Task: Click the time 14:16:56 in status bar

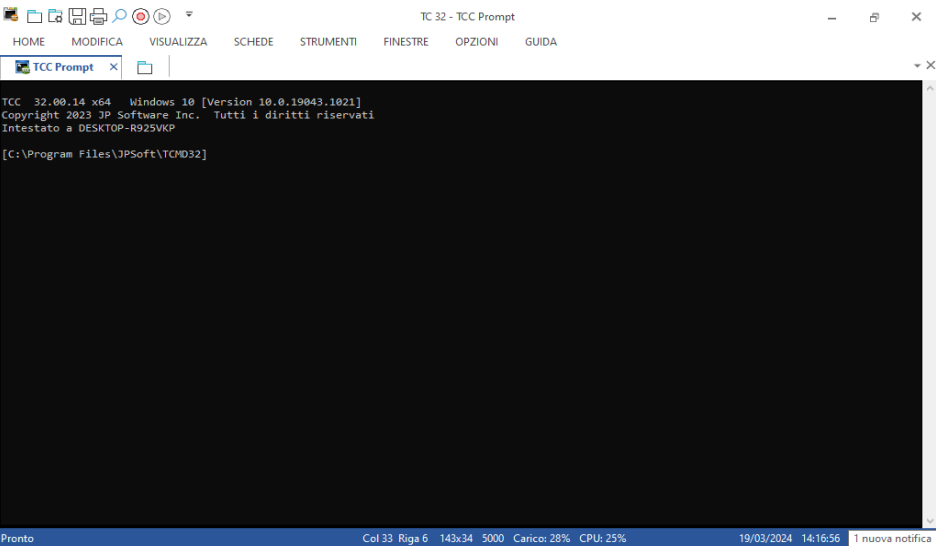Action: coord(820,538)
